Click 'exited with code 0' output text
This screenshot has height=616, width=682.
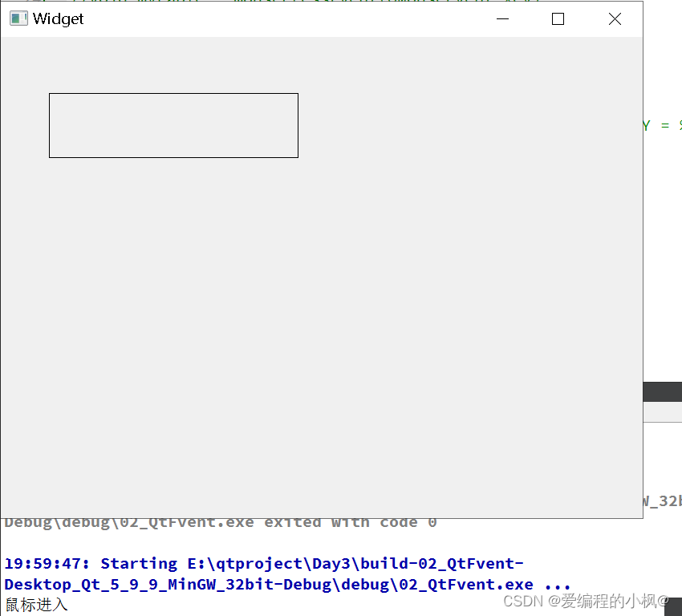350,522
